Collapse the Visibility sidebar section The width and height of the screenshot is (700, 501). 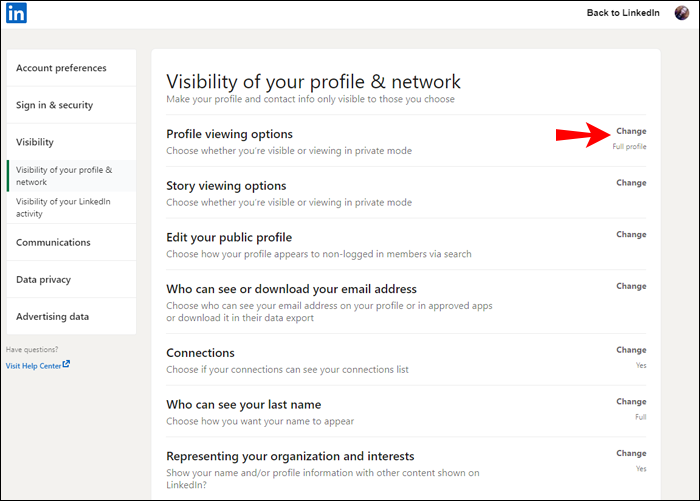coord(35,142)
